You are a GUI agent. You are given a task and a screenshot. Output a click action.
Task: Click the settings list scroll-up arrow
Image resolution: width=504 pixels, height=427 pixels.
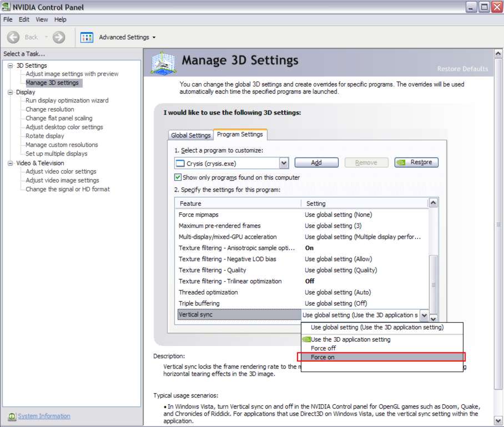tap(434, 203)
